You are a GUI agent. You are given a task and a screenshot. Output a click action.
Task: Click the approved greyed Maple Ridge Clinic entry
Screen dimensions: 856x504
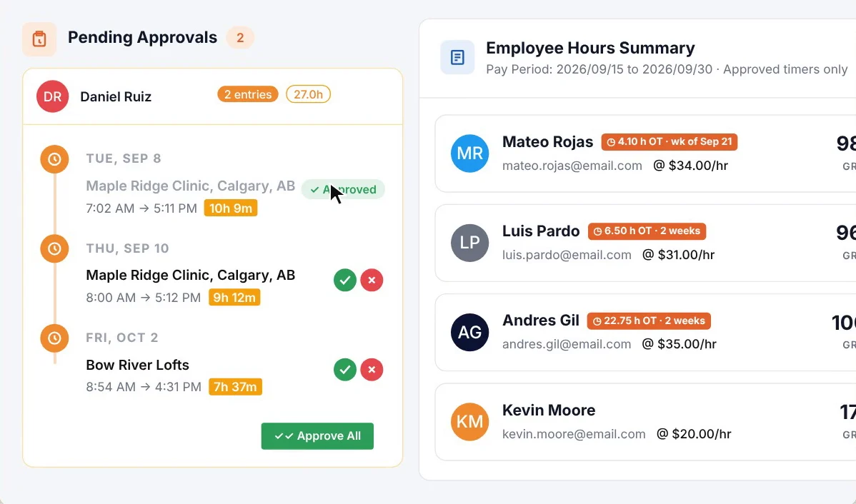(191, 186)
